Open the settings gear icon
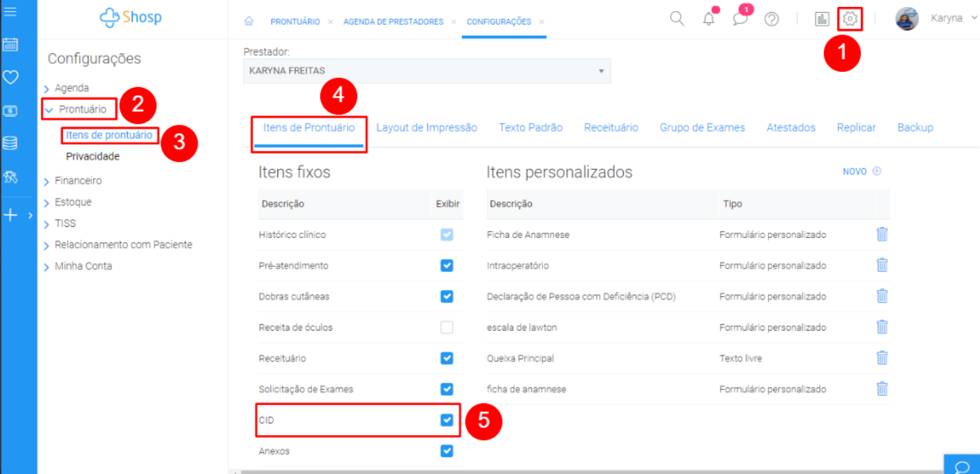The image size is (980, 474). click(850, 19)
